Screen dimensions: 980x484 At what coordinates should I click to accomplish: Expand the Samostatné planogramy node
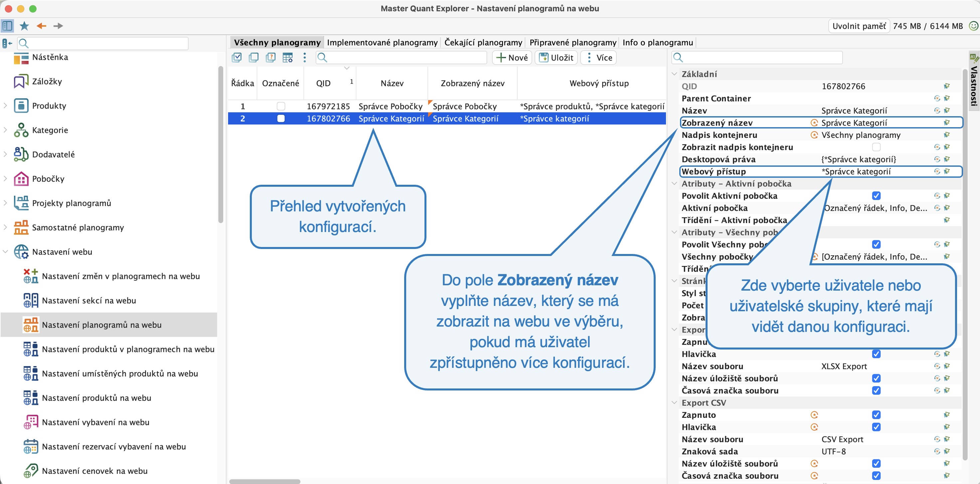click(5, 227)
